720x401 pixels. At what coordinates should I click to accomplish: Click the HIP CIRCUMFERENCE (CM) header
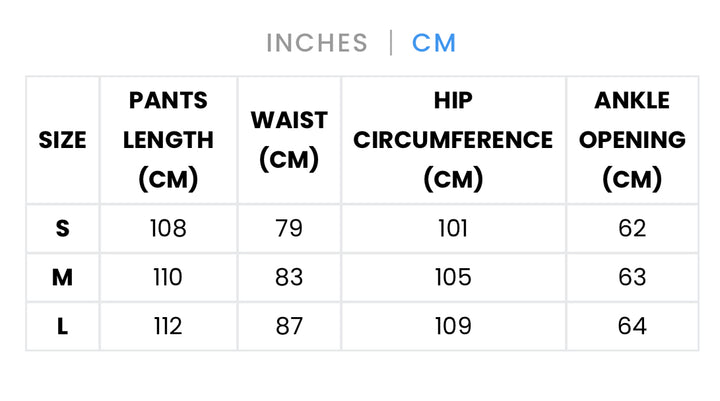pyautogui.click(x=453, y=140)
